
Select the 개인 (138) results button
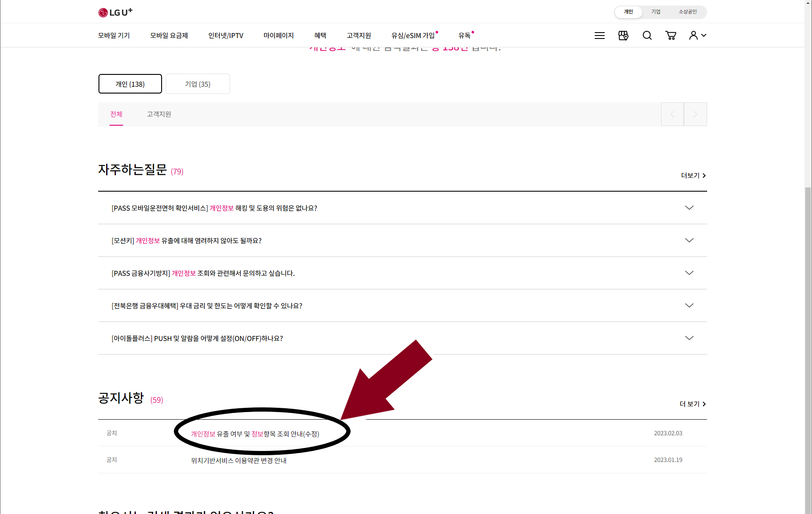130,84
